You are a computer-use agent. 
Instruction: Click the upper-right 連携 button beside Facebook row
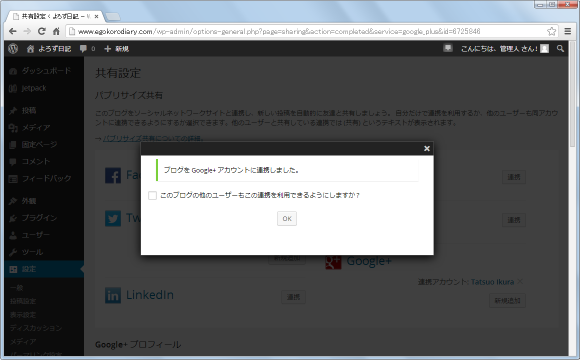coord(514,177)
